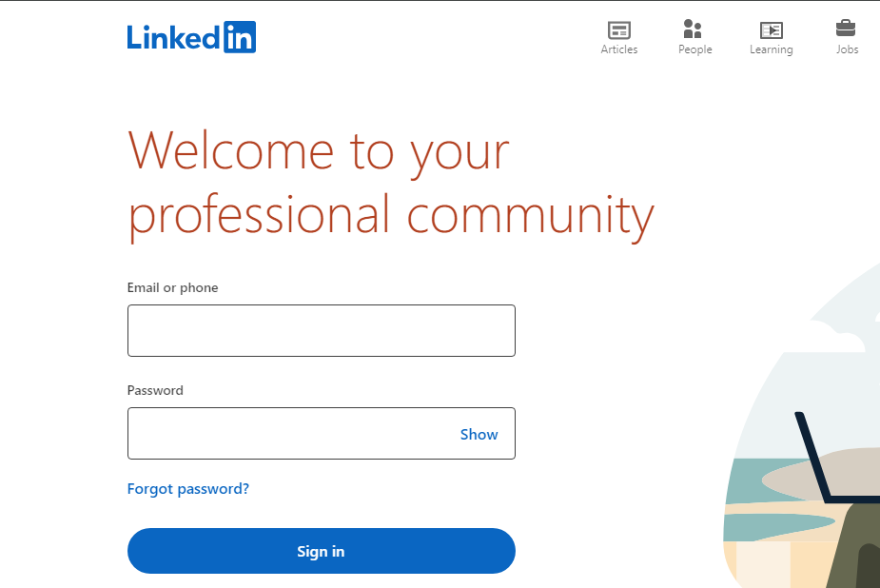Click the video play icon above Learning
Image resolution: width=880 pixels, height=588 pixels.
point(771,29)
